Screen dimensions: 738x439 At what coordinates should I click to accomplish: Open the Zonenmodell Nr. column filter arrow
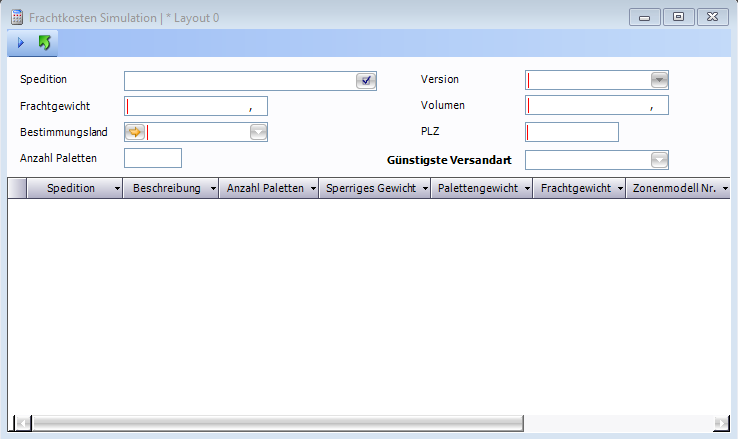pyautogui.click(x=725, y=188)
